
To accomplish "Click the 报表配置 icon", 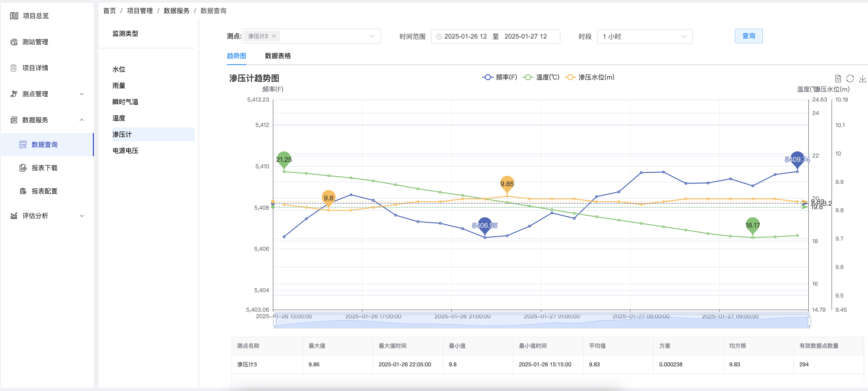I will click(x=23, y=191).
